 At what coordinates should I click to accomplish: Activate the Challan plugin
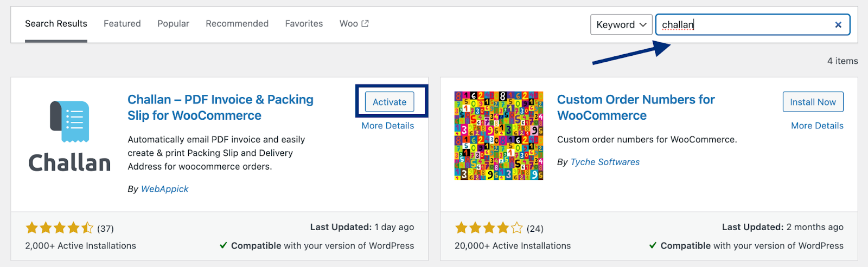[390, 102]
